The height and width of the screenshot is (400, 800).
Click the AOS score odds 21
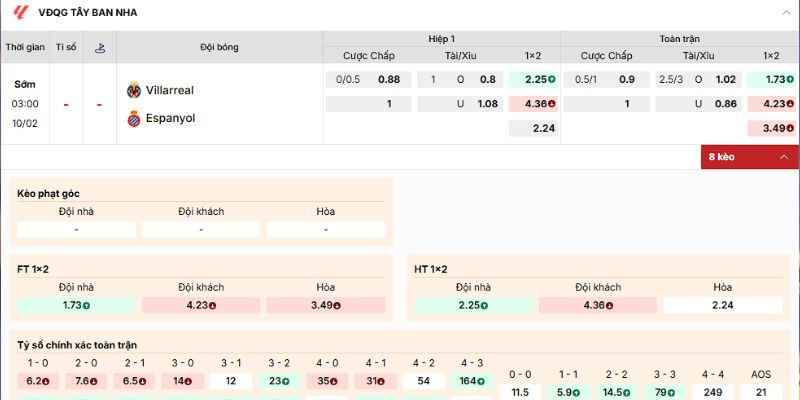(761, 392)
